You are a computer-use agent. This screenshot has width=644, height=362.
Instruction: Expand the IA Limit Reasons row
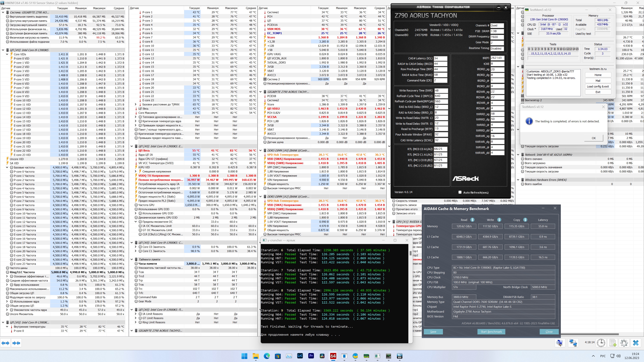[136, 314]
